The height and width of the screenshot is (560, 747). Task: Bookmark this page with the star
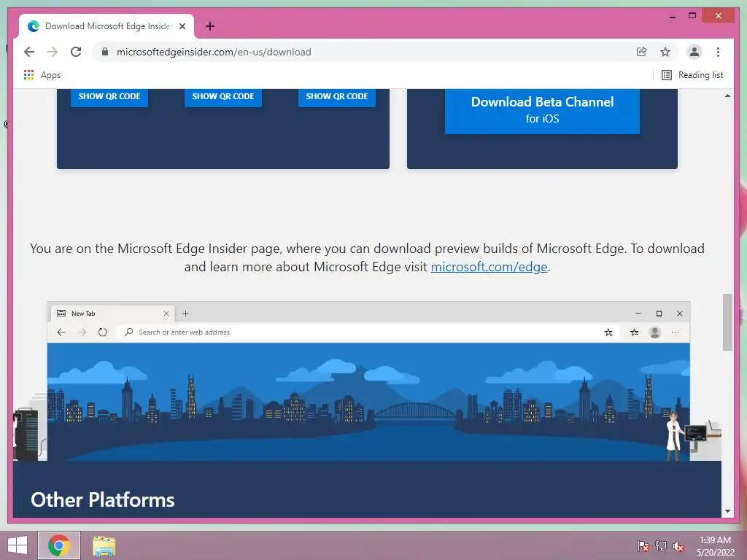665,52
